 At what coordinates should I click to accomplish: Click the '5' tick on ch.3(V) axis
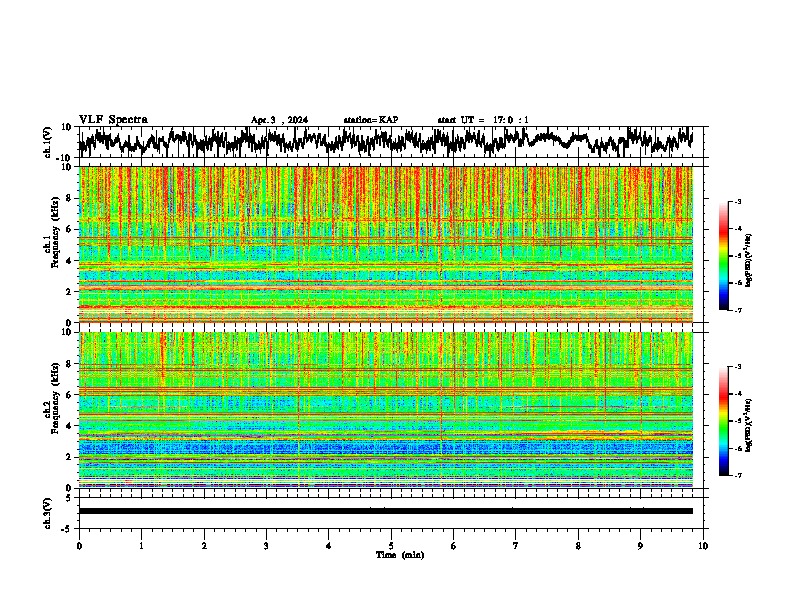[70, 498]
